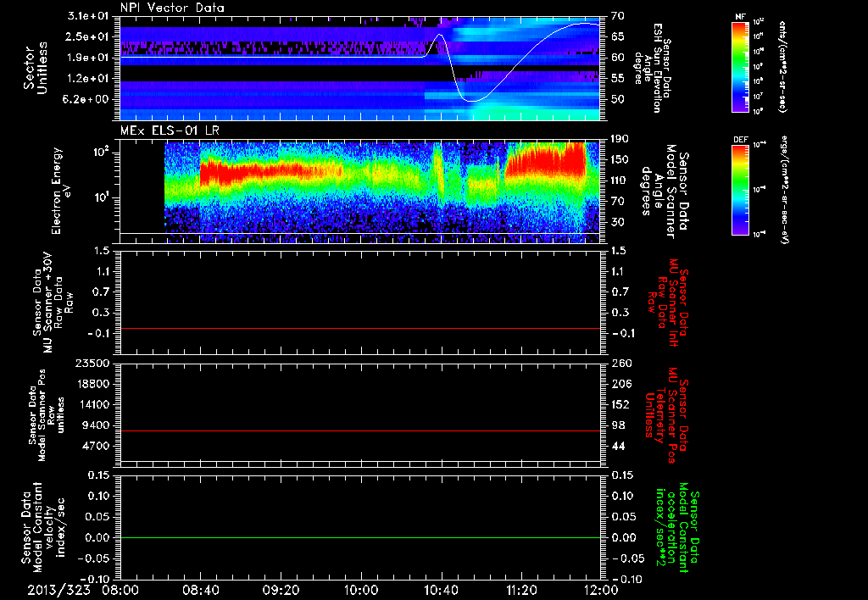Click the NF color scale bar
Viewport: 868px width, 600px height.
(x=741, y=66)
